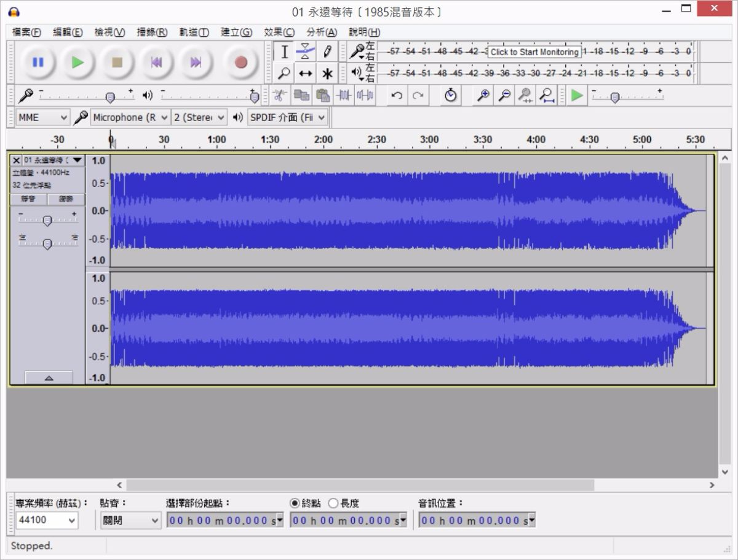
Task: Close the track with its X button
Action: (17, 160)
